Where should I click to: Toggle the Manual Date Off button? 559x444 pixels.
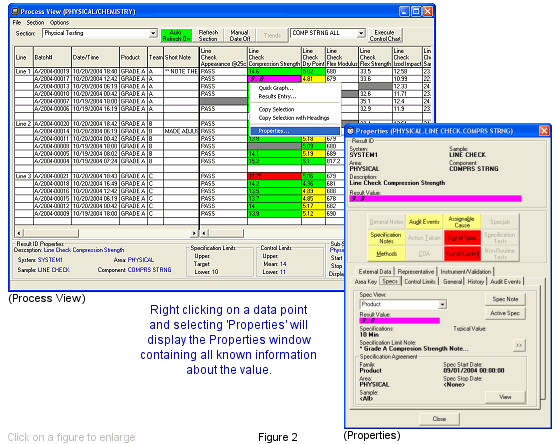pos(240,35)
